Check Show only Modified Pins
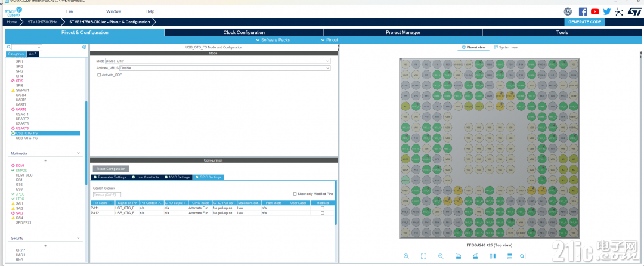This screenshot has height=266, width=644. pyautogui.click(x=295, y=194)
